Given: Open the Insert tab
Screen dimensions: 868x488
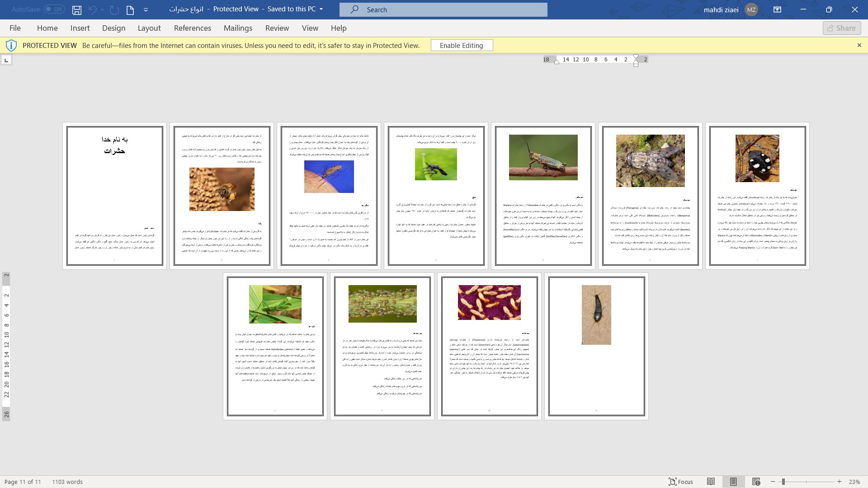Looking at the screenshot, I should click(80, 28).
